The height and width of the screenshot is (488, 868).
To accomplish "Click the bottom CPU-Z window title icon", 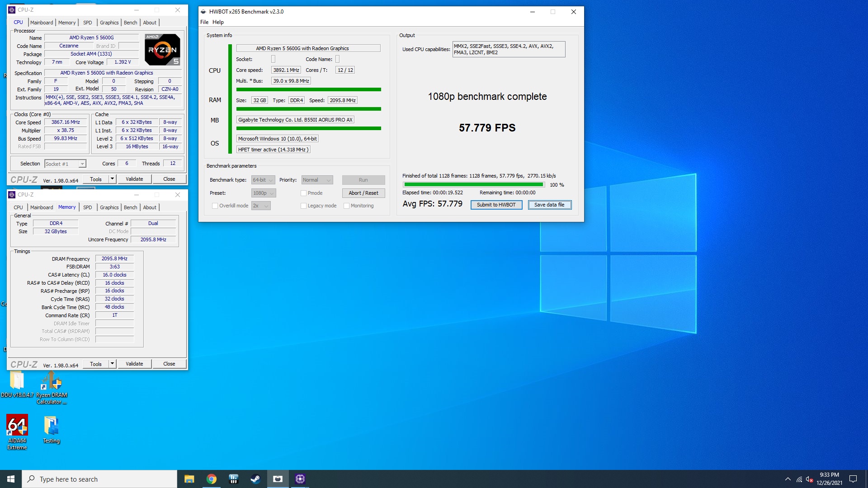I will point(12,195).
